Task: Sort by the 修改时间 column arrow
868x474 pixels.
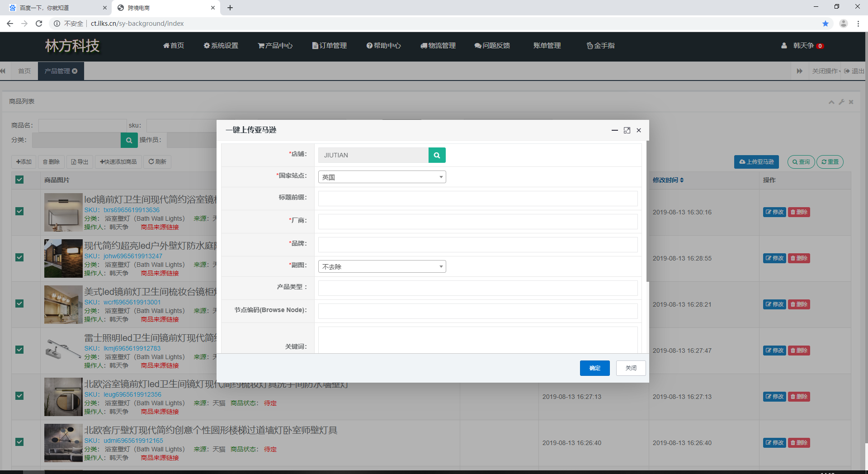Action: tap(682, 180)
